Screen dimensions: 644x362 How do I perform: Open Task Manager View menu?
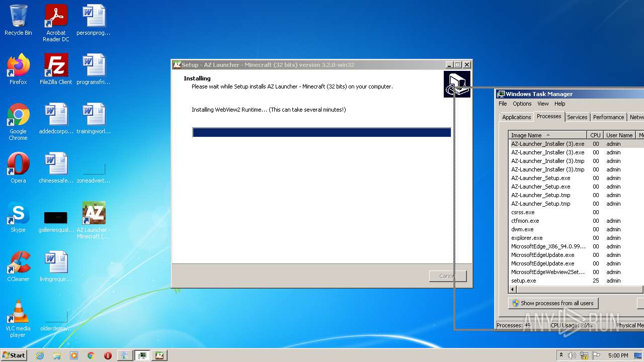tap(543, 104)
